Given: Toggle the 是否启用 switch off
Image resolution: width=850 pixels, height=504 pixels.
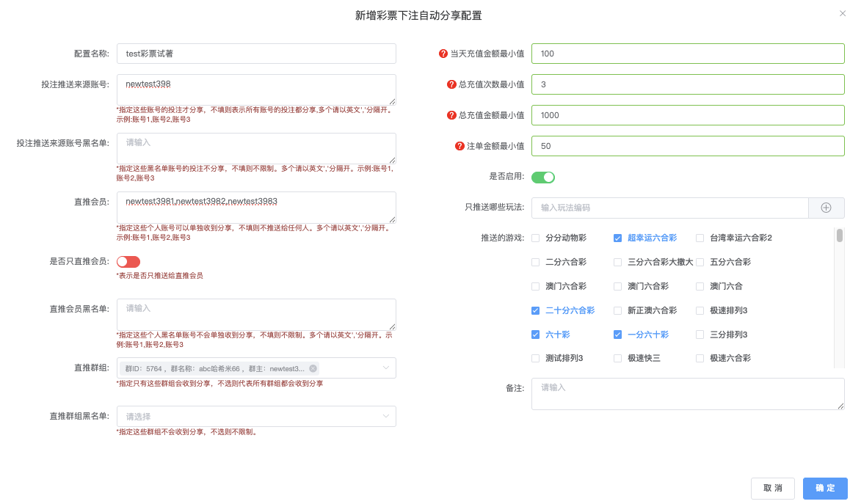Looking at the screenshot, I should [x=542, y=178].
